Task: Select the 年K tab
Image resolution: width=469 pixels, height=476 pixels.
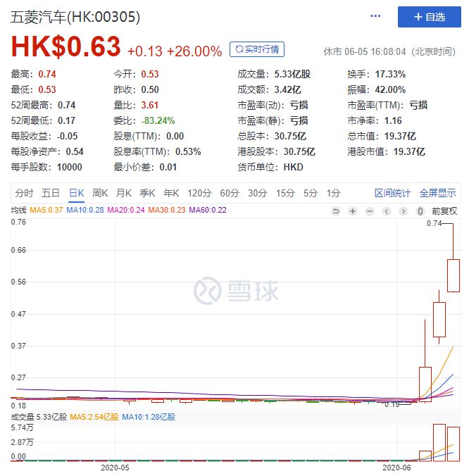Action: 171,193
